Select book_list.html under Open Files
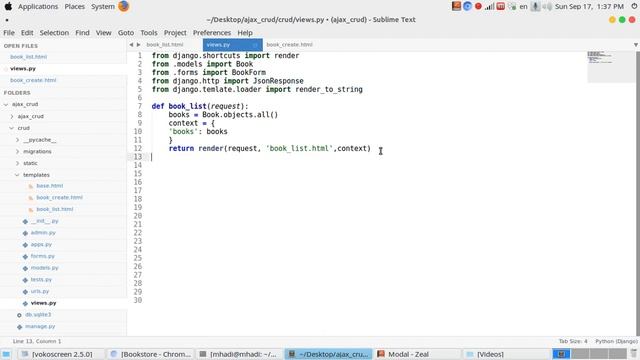640x360 pixels. 29,57
